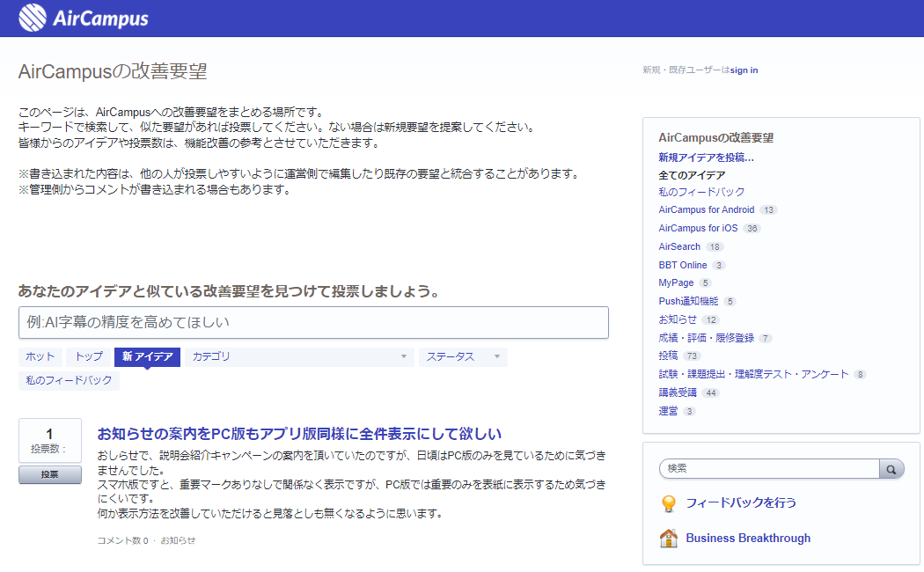
Task: Open the 講義受講 category
Action: (x=678, y=392)
